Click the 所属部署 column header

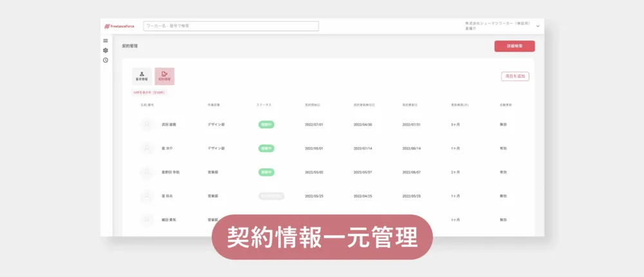(x=214, y=105)
